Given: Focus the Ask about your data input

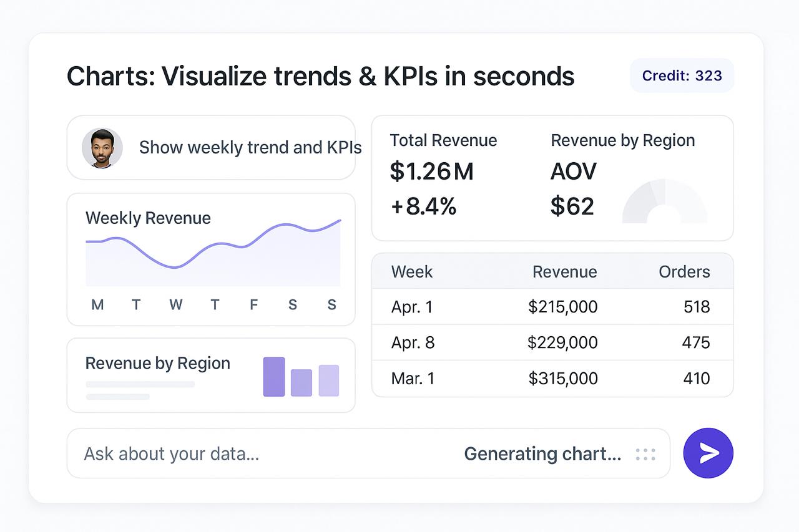Looking at the screenshot, I should point(368,453).
